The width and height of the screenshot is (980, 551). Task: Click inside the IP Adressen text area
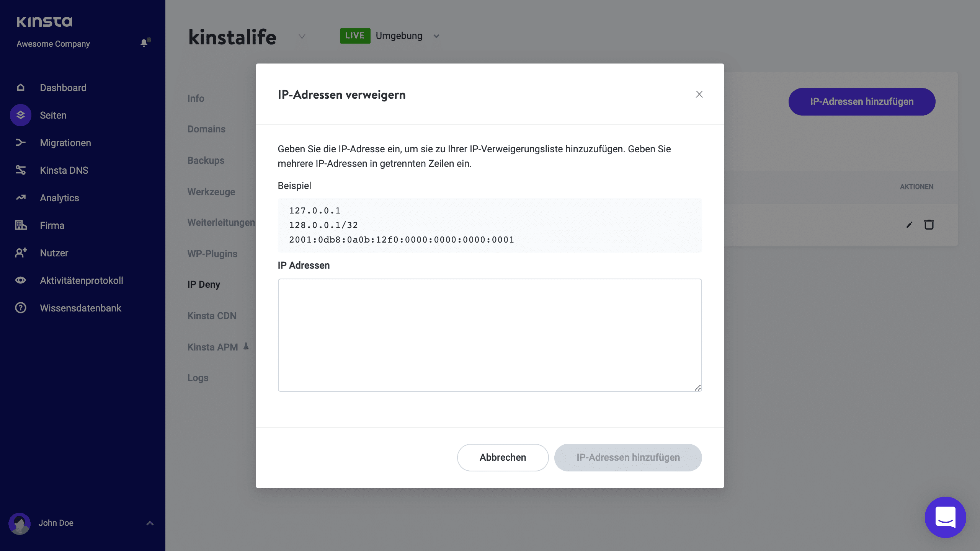coord(489,335)
